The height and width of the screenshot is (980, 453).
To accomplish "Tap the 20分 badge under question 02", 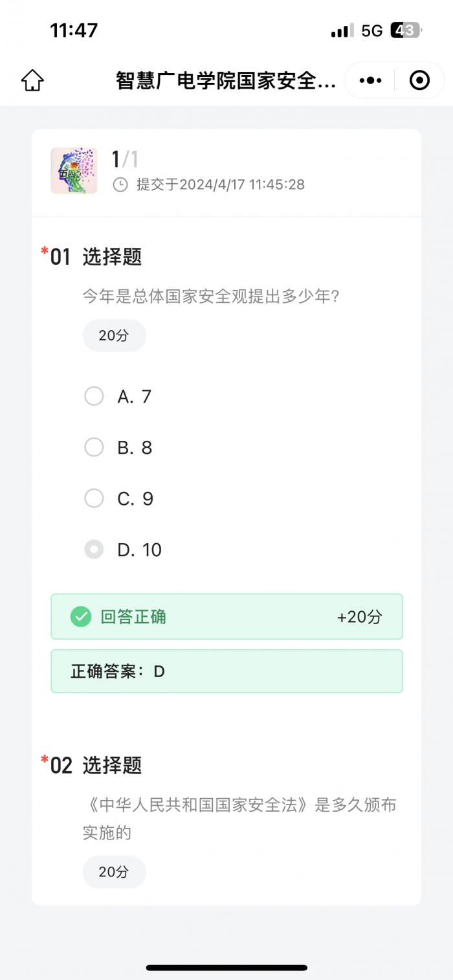I will (114, 872).
